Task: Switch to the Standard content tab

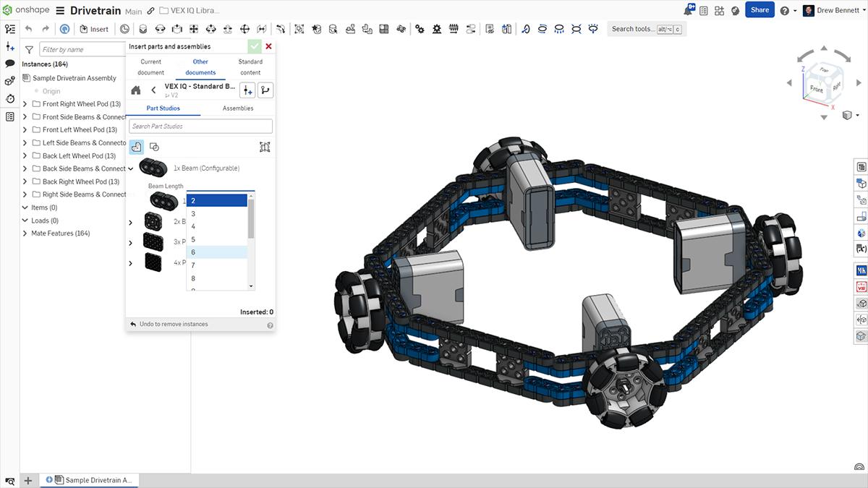Action: coord(250,67)
